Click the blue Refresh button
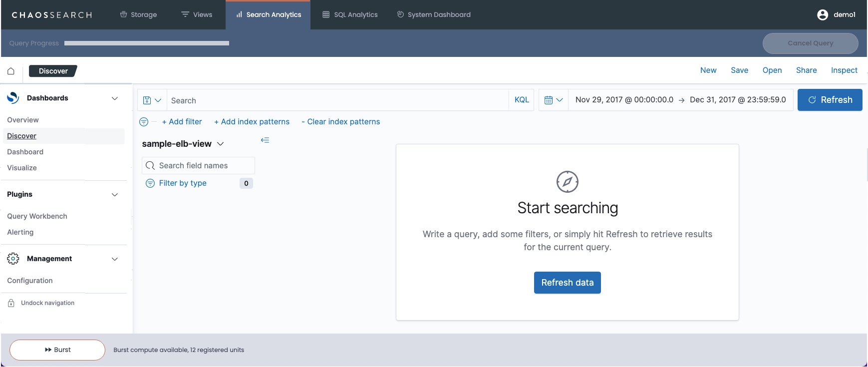 830,100
